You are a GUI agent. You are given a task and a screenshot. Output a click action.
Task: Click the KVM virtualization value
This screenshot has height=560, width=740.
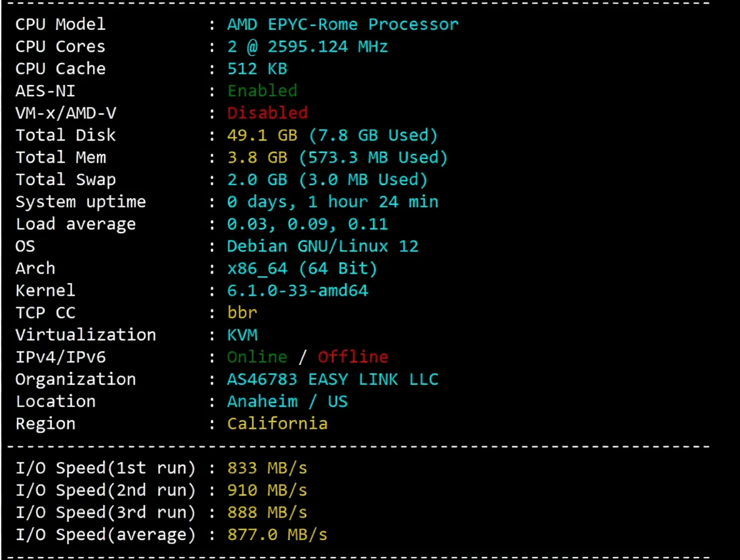click(x=242, y=335)
